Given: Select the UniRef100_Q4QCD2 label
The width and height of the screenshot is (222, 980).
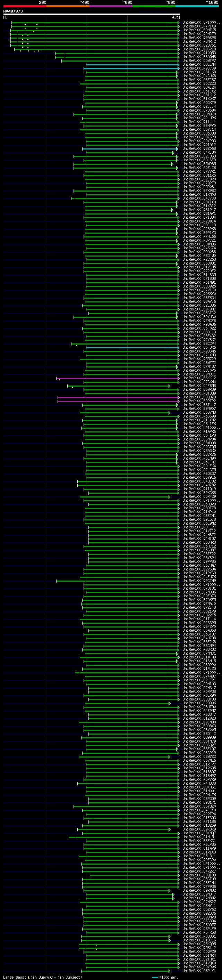Looking at the screenshot, I should pyautogui.click(x=199, y=481).
